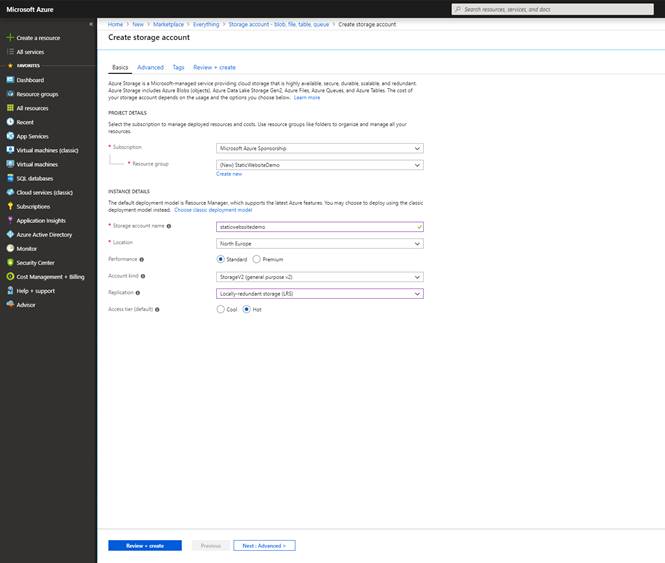Go to Home in the breadcrumb

[x=115, y=24]
